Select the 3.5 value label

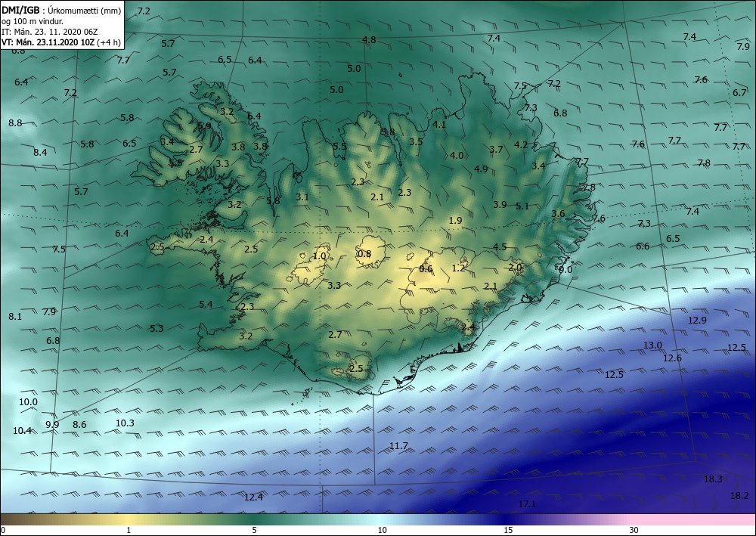pos(416,141)
